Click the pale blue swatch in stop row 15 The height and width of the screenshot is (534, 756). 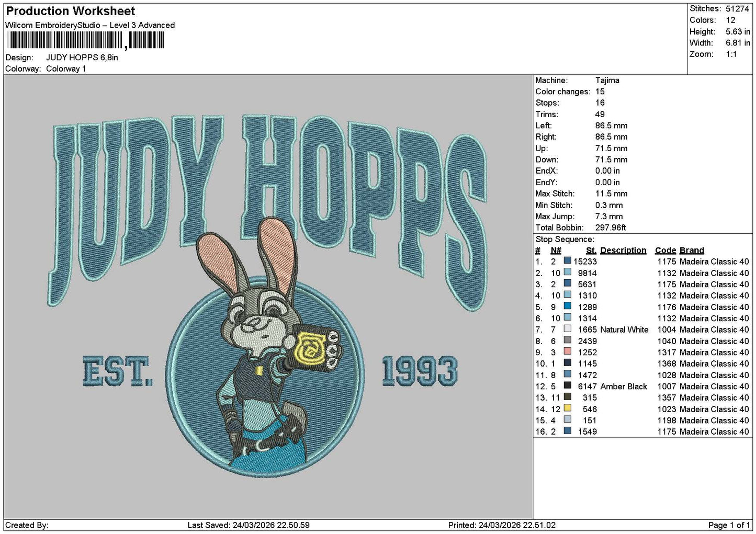point(567,419)
